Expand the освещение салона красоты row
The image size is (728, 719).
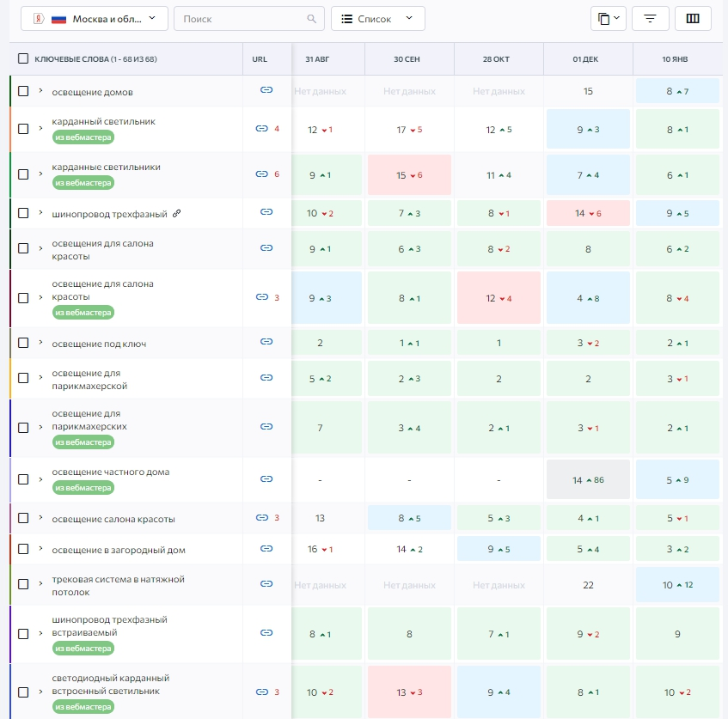(41, 517)
